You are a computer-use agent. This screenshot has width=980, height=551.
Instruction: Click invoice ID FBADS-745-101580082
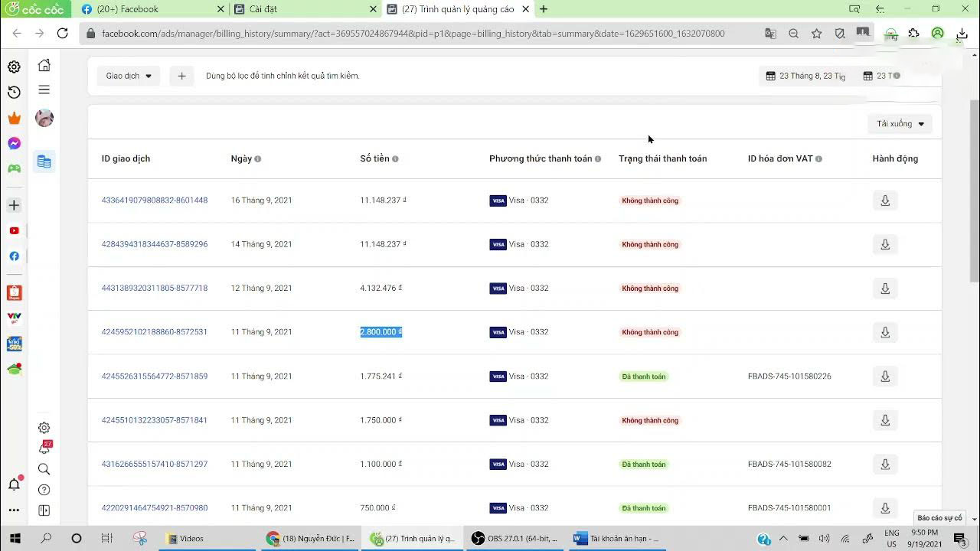coord(789,465)
